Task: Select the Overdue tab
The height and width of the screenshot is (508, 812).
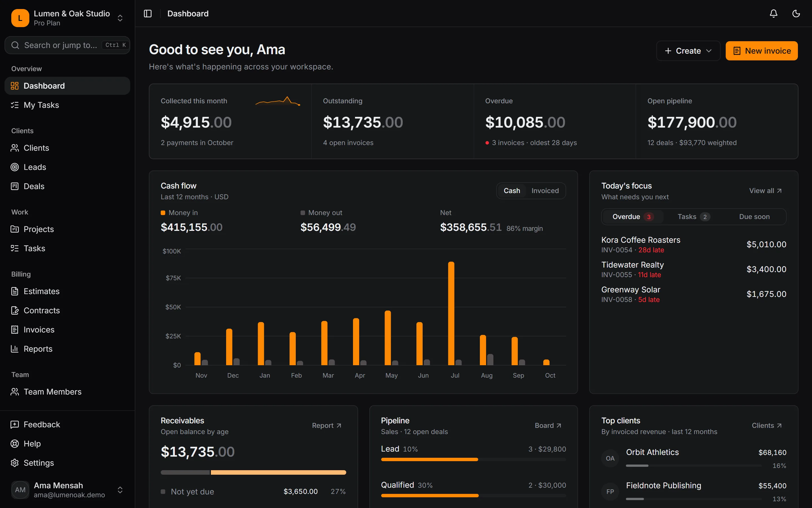Action: click(x=633, y=217)
